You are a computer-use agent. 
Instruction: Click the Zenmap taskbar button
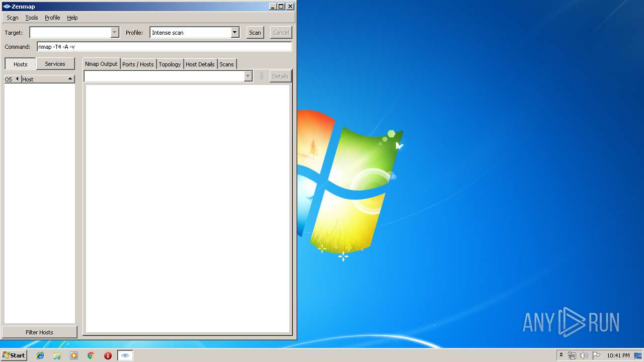[x=125, y=355]
